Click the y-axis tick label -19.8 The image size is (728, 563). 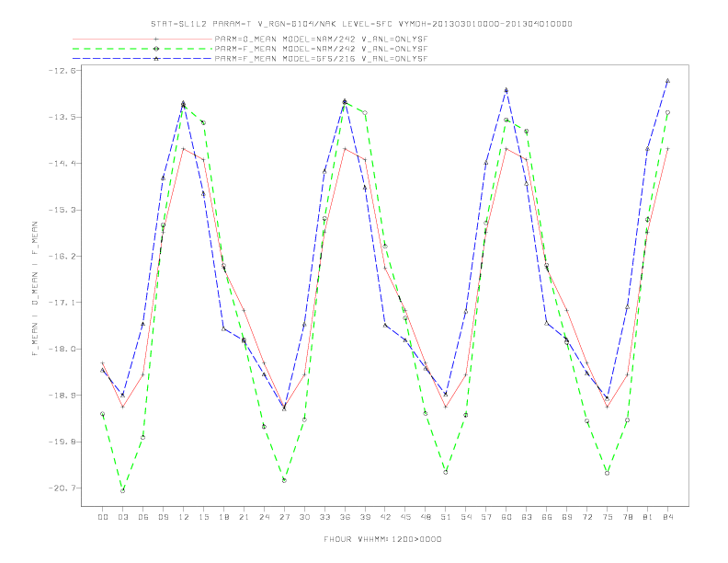62,442
